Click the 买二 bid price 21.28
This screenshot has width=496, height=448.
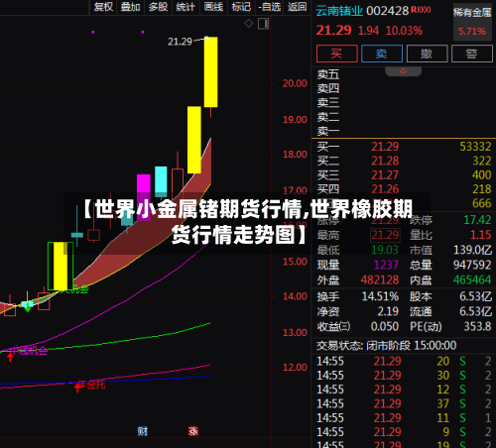(385, 161)
